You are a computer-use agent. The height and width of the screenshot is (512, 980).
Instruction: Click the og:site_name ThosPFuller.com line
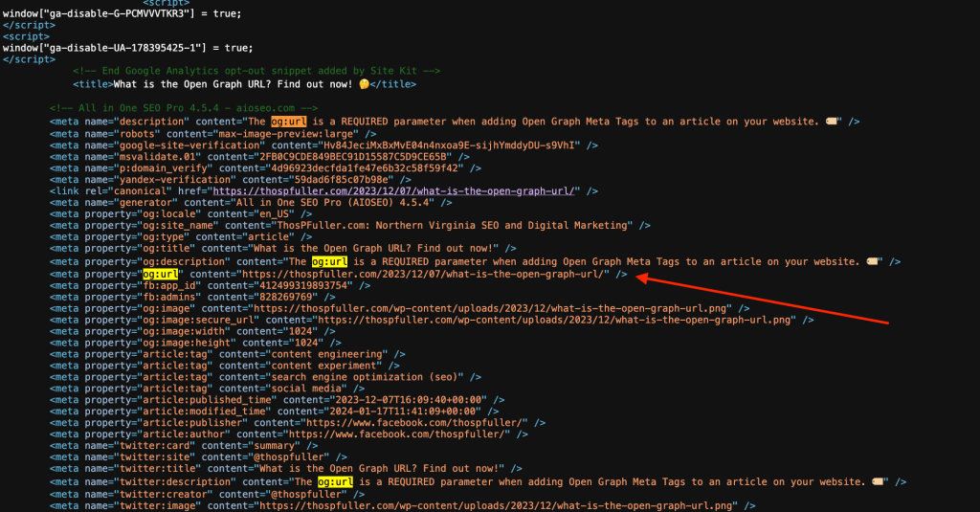coord(350,226)
